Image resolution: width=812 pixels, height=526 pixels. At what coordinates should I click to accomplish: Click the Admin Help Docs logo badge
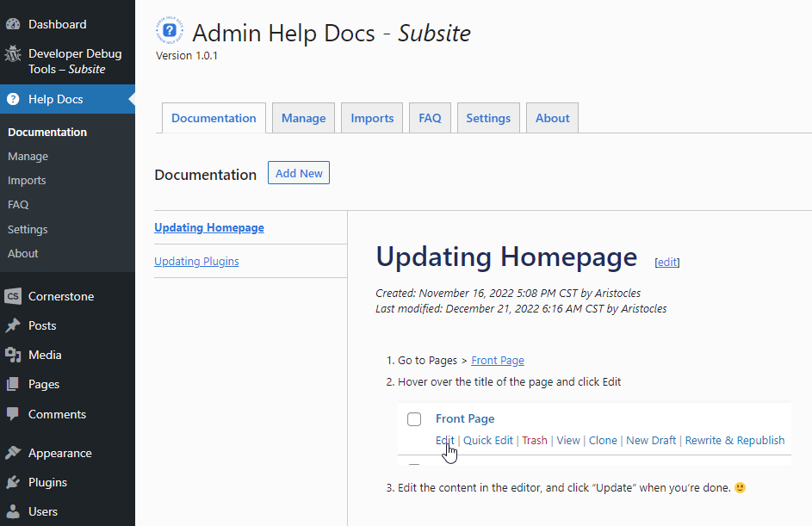pyautogui.click(x=170, y=29)
